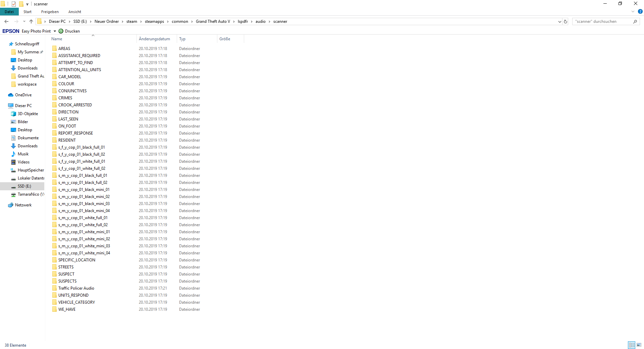Focus the "scanner" durchsuchen search field

[x=602, y=21]
